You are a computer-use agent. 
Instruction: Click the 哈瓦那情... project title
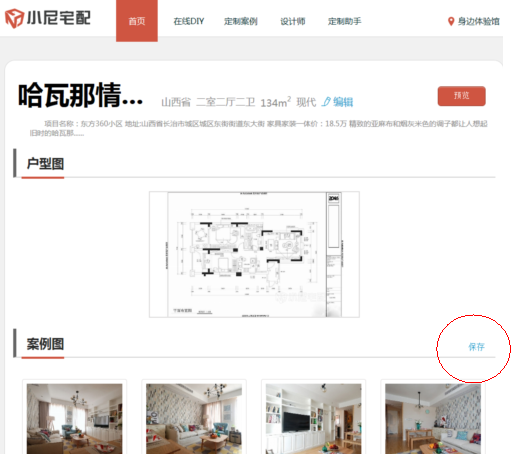(x=81, y=96)
